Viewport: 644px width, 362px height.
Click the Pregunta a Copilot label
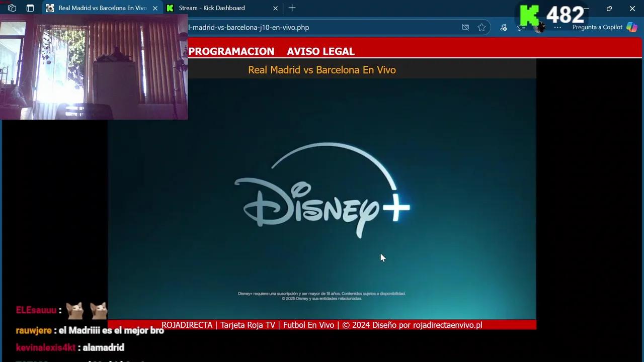tap(597, 27)
